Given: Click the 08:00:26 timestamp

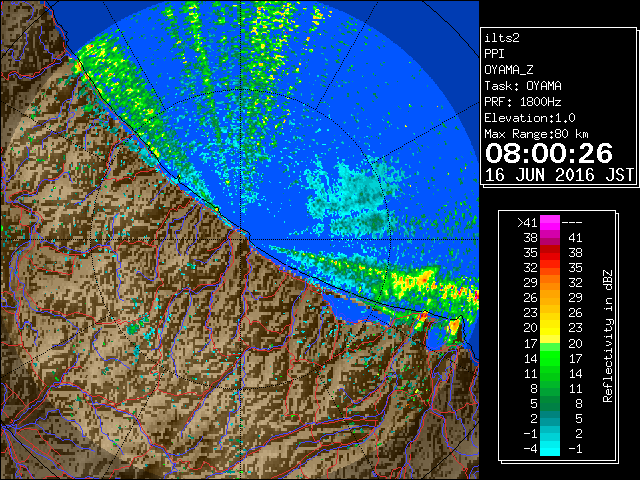Looking at the screenshot, I should [549, 153].
